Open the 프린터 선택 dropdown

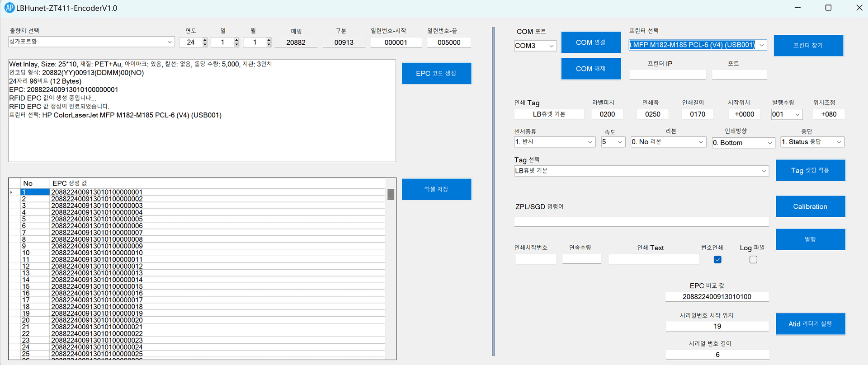click(x=762, y=45)
